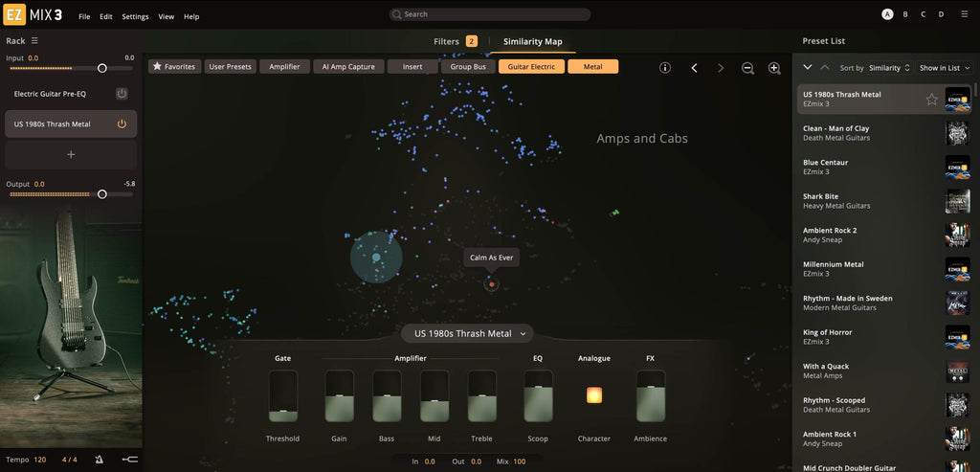Add a new rack slot with plus button
The height and width of the screenshot is (472, 980).
[71, 154]
